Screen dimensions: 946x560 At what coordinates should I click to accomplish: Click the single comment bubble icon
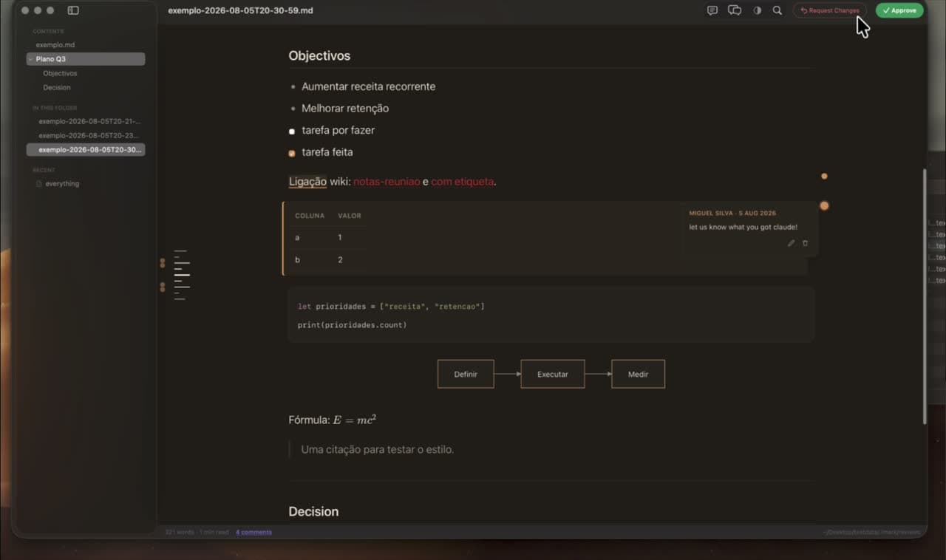tap(712, 10)
